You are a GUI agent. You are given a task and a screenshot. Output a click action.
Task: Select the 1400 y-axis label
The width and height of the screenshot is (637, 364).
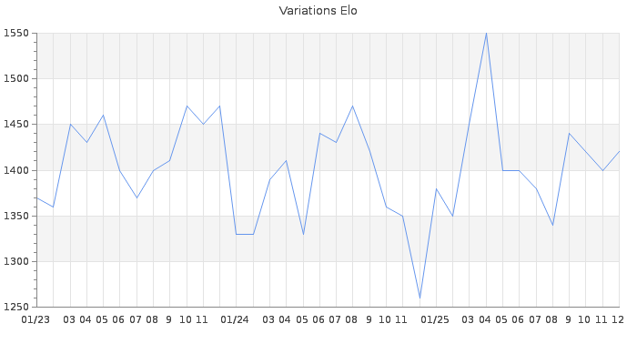15,170
